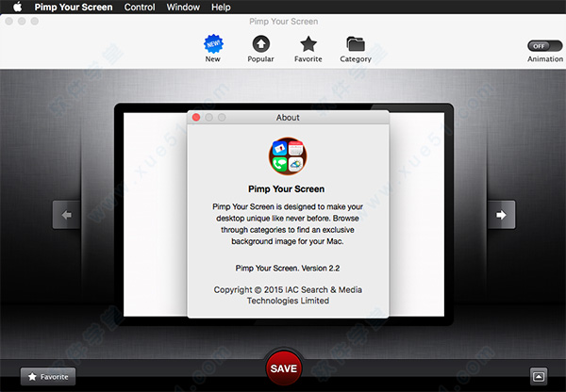
Task: Click the fullscreen preview icon at bottom right
Action: click(539, 377)
